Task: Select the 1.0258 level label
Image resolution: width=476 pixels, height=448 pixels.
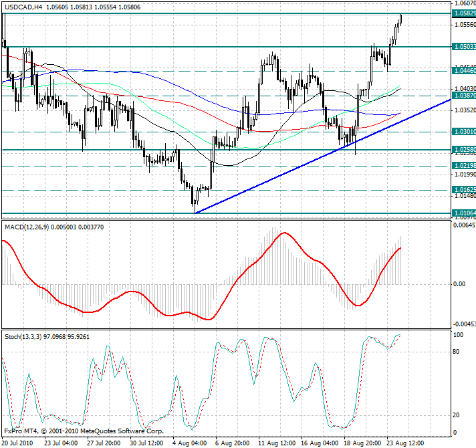Action: tap(464, 149)
